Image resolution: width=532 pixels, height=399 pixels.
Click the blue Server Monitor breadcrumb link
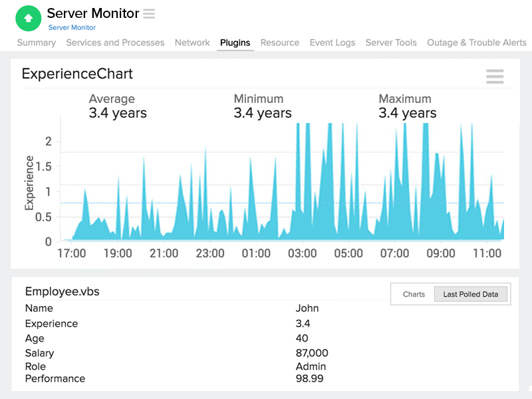point(72,28)
